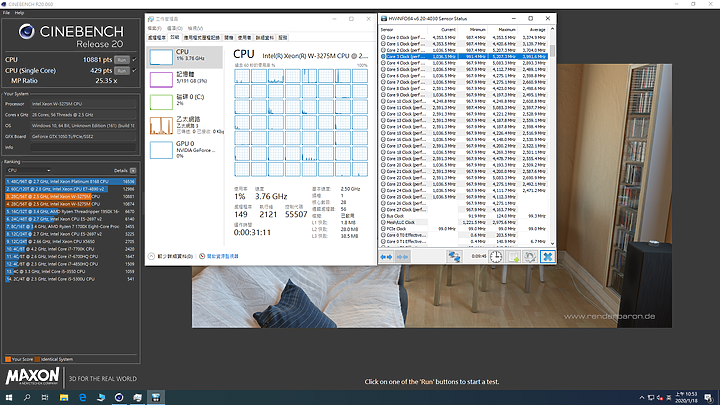This screenshot has height=405, width=720.
Task: Select the Core i5-5300U ranking row
Action: (71, 279)
